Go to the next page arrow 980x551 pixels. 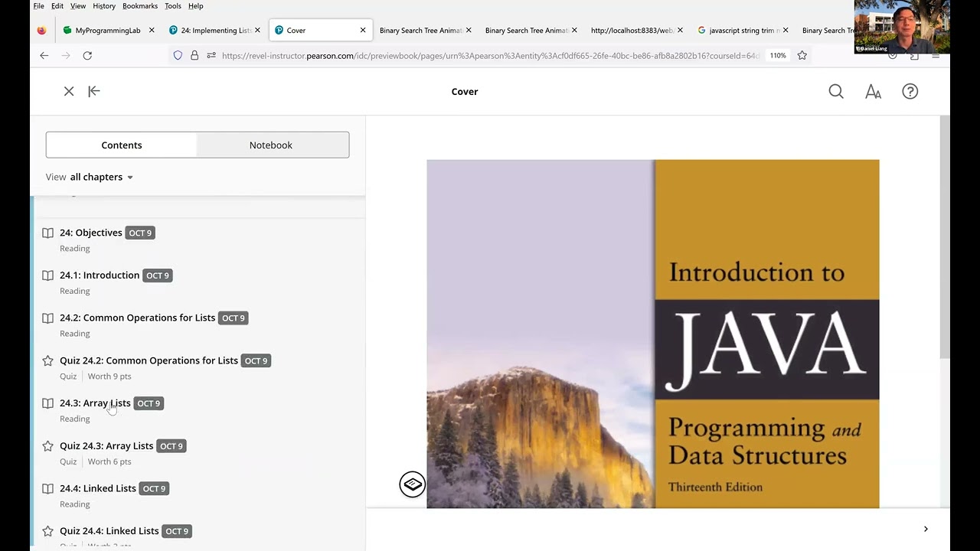(926, 529)
